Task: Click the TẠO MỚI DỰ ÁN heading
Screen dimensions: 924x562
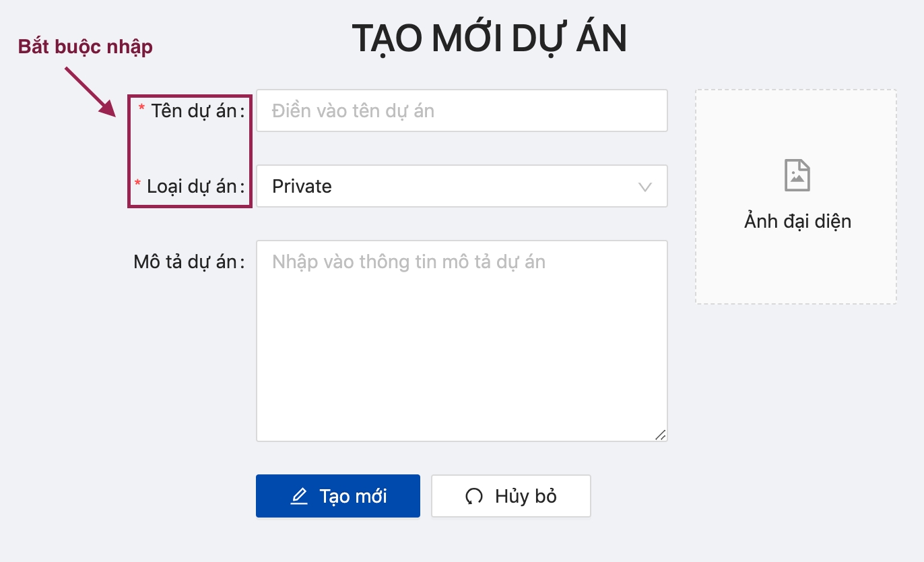Action: 490,40
